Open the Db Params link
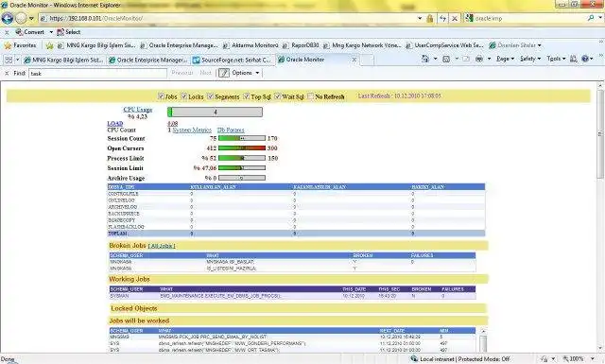Viewport: 605px width, 364px height. click(x=231, y=130)
